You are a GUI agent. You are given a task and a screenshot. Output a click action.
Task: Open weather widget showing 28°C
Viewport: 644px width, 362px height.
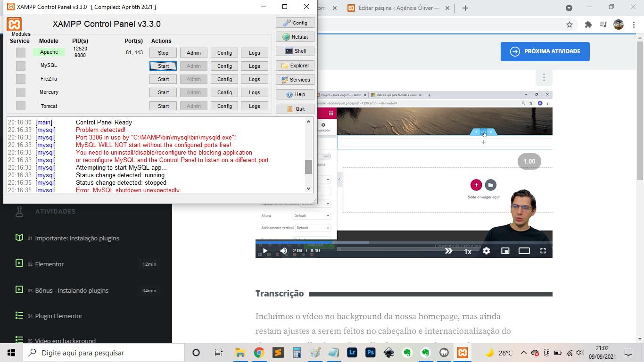point(499,353)
